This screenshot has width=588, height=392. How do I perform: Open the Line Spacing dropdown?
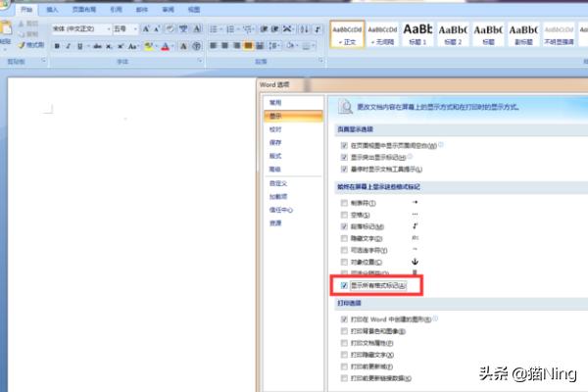point(274,46)
